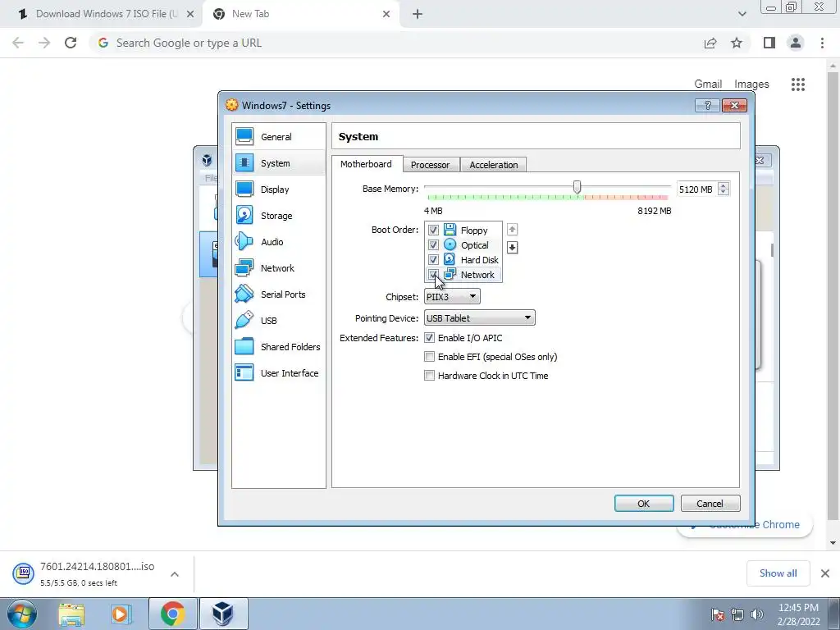Viewport: 840px width, 630px height.
Task: Uncheck Hard Disk in boot order
Action: [433, 260]
